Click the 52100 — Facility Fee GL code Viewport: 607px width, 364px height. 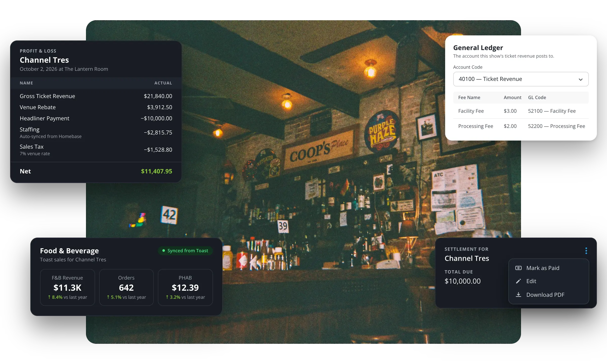point(552,111)
